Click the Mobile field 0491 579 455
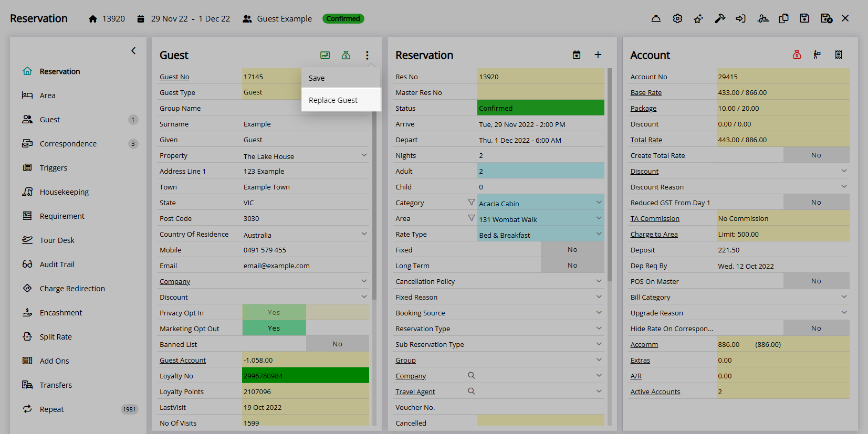This screenshot has width=868, height=434. point(306,250)
